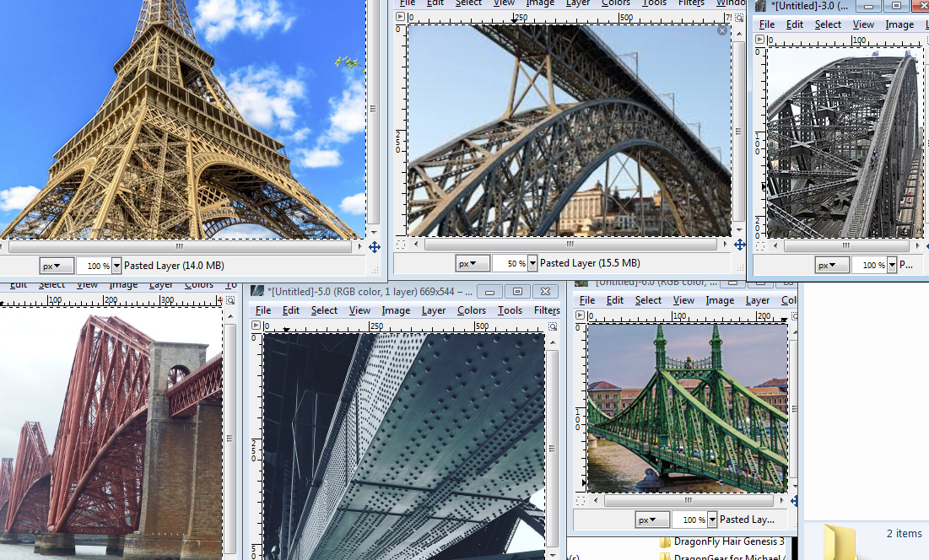Click the '2 items' label
929x560 pixels.
tap(905, 533)
